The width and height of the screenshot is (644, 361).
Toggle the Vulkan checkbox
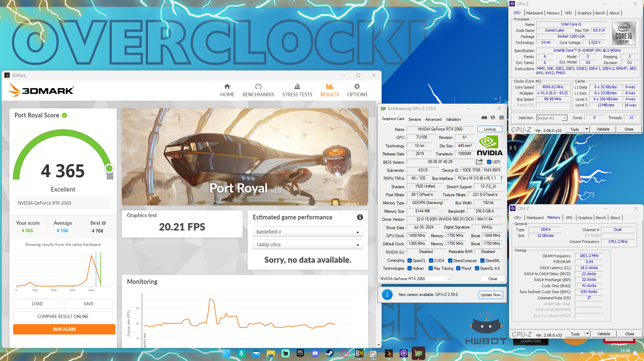coord(409,268)
